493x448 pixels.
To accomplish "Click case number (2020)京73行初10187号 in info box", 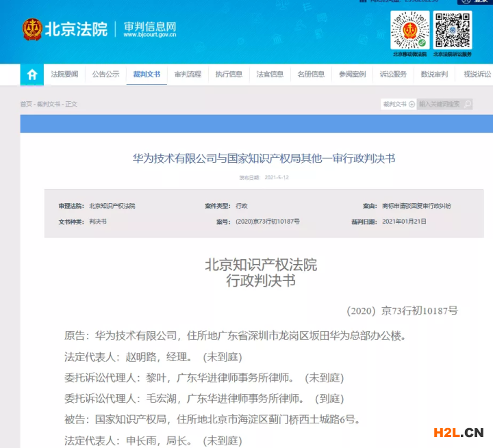I will pyautogui.click(x=268, y=222).
